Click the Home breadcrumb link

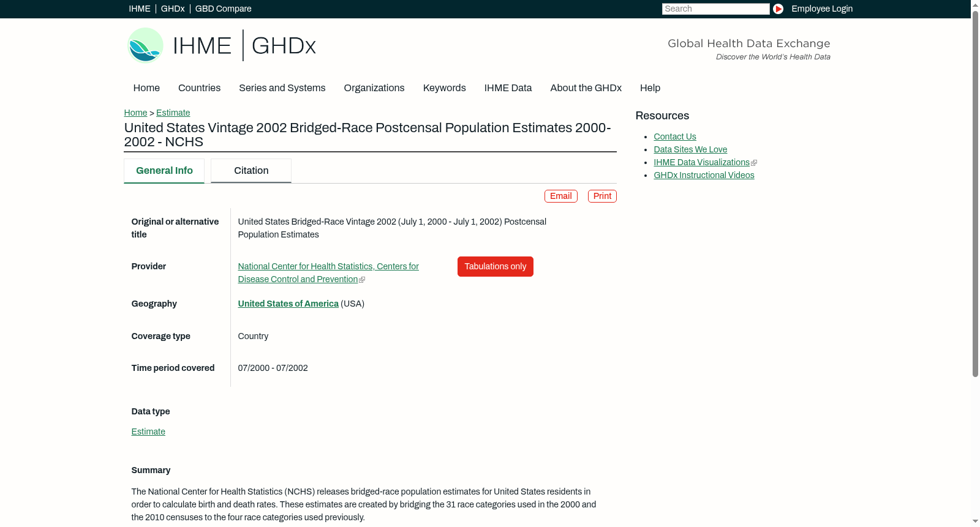pos(135,113)
